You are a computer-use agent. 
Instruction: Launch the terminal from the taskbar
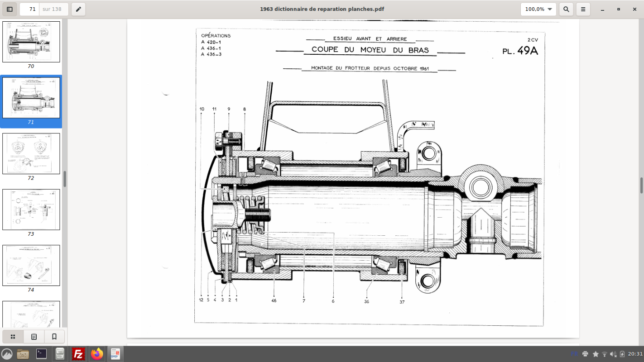tap(41, 354)
